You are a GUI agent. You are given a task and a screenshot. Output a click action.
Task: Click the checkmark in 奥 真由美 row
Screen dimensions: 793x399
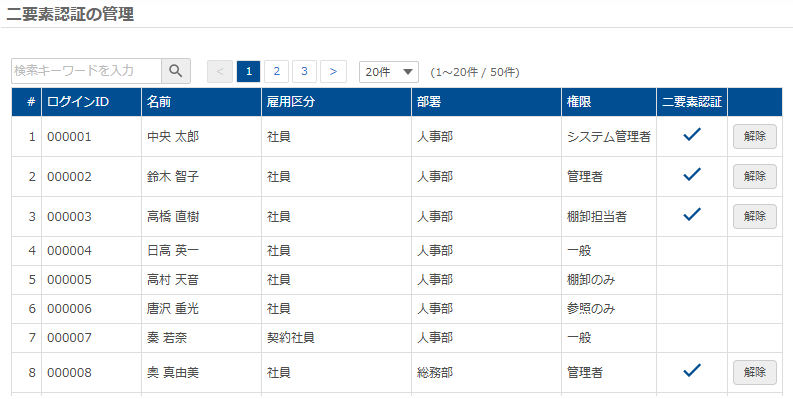[692, 370]
